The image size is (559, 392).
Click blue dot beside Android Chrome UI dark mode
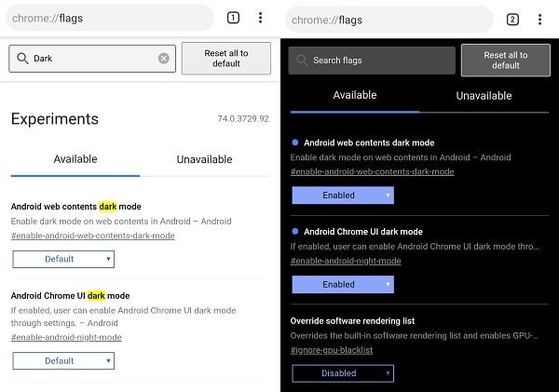[x=295, y=231]
